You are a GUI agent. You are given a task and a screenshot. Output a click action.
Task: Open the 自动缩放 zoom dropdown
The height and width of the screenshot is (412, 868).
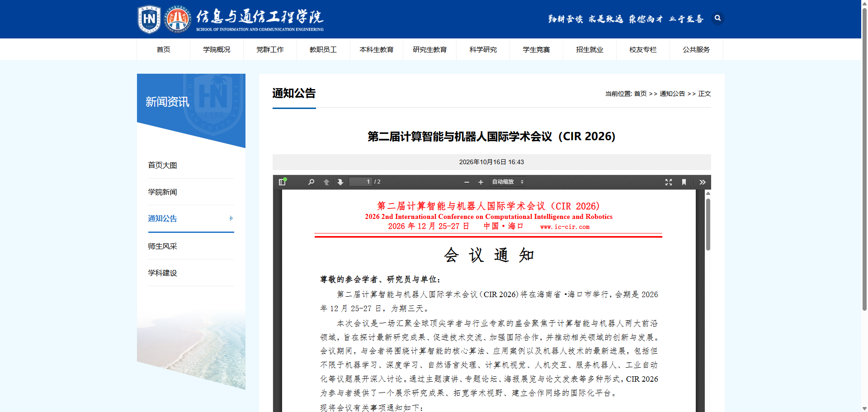tap(507, 182)
